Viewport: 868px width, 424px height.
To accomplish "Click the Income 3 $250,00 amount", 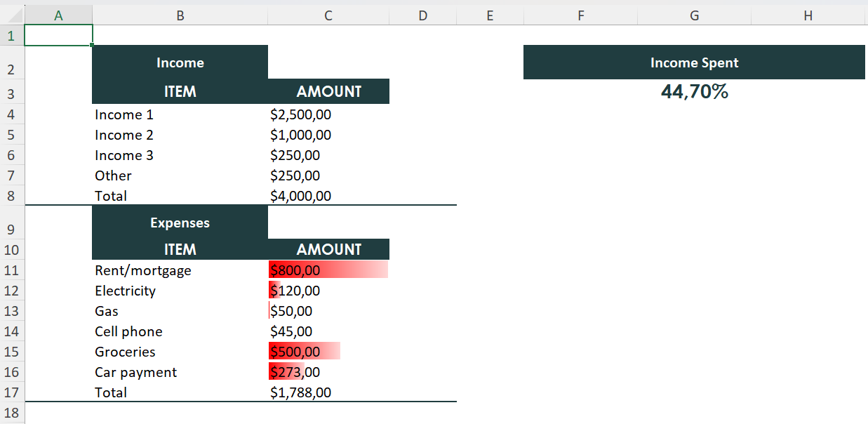I will click(328, 155).
